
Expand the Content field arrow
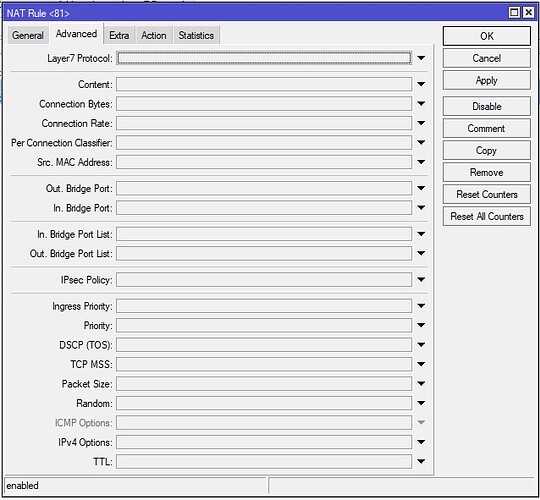pyautogui.click(x=421, y=84)
